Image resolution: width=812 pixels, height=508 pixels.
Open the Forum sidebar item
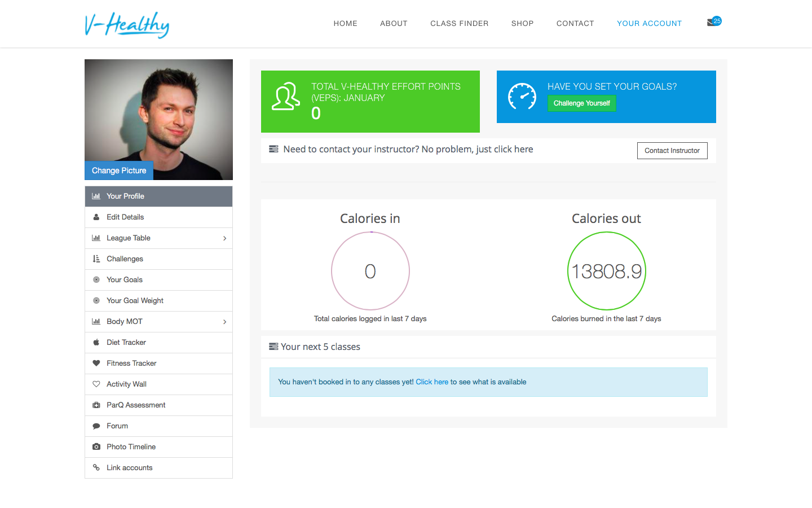(x=158, y=426)
